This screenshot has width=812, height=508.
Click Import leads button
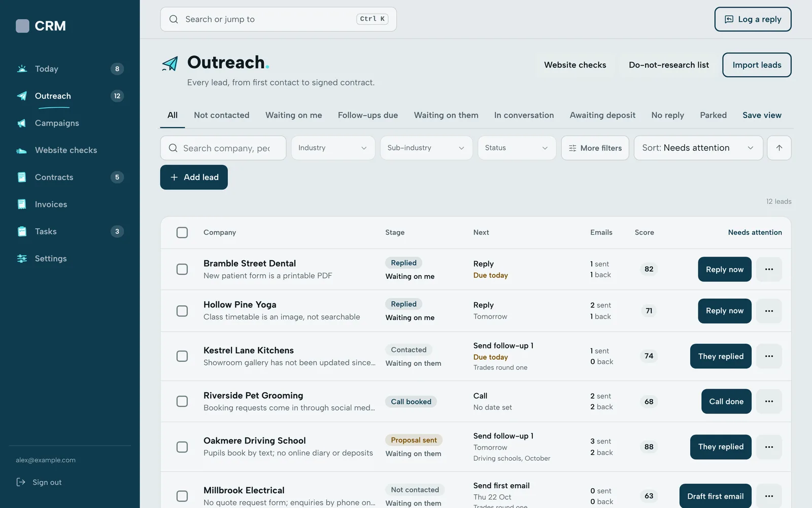point(757,65)
